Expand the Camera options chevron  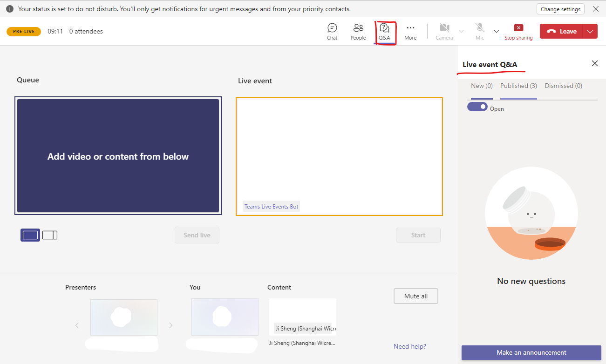461,32
